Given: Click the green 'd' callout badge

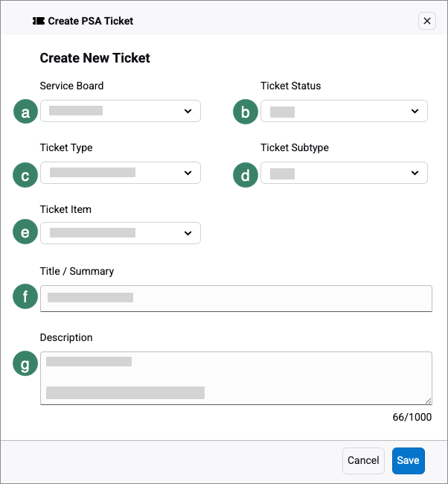Looking at the screenshot, I should tap(246, 174).
